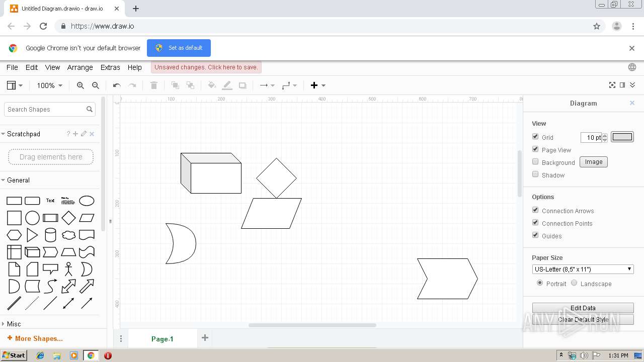
Task: Open the connection arrow style dropdown
Action: (267, 85)
